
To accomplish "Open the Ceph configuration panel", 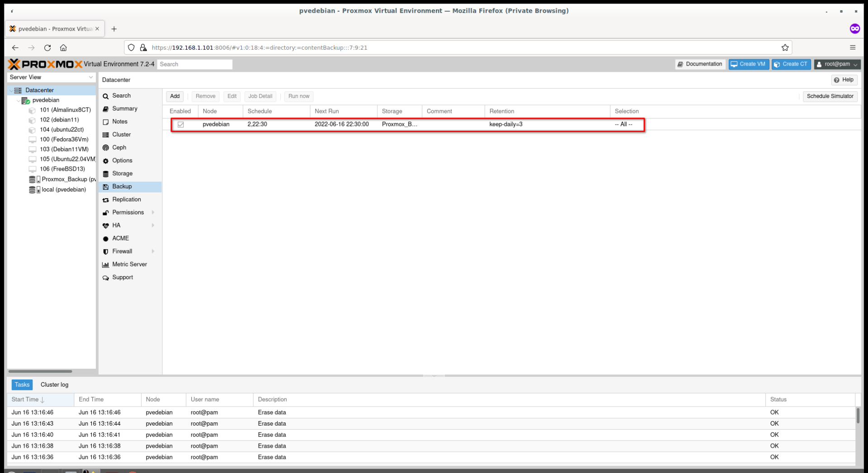I will pyautogui.click(x=118, y=147).
